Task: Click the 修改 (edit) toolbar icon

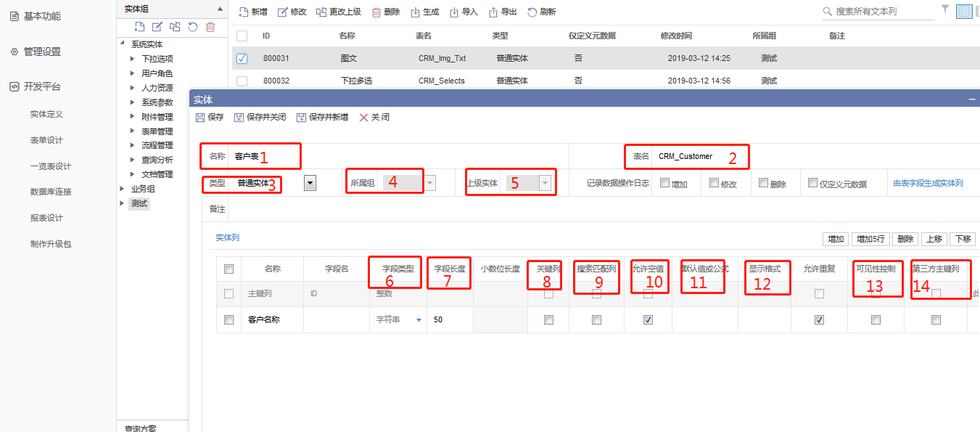Action: pos(283,12)
